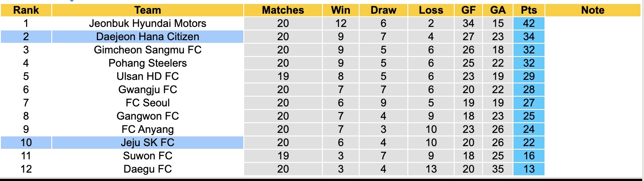Click Daegu FC in the last row
This screenshot has height=181, width=644.
click(148, 169)
